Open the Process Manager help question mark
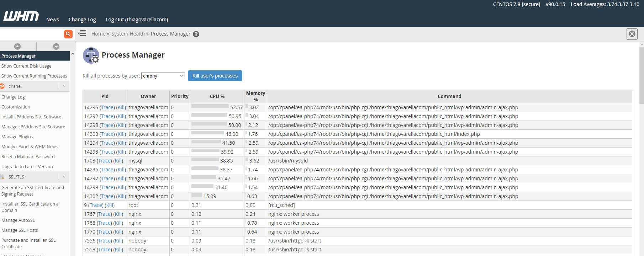Viewport: 644px width, 256px height. (196, 34)
